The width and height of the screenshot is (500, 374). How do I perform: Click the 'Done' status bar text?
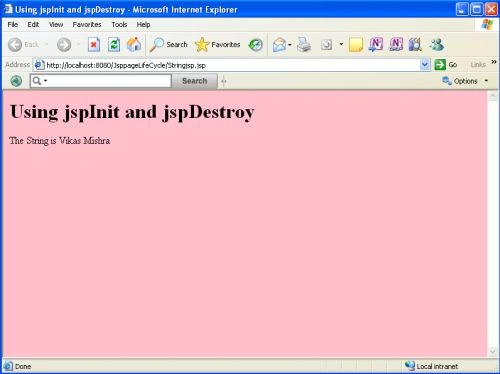pyautogui.click(x=23, y=366)
